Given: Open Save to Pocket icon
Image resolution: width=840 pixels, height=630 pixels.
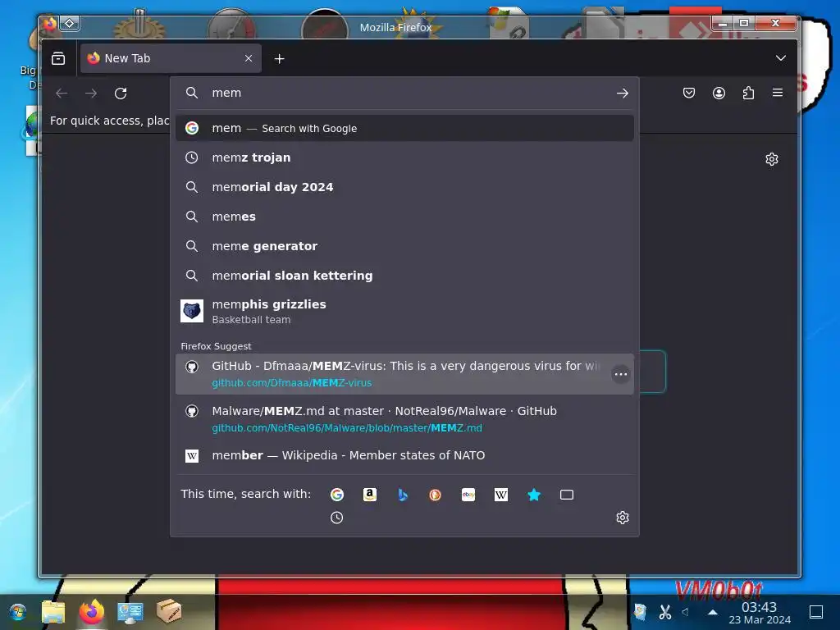Looking at the screenshot, I should tap(689, 94).
